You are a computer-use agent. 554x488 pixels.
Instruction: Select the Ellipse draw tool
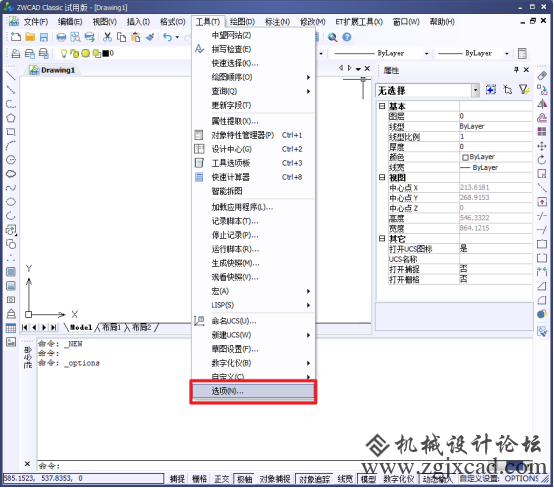(11, 202)
